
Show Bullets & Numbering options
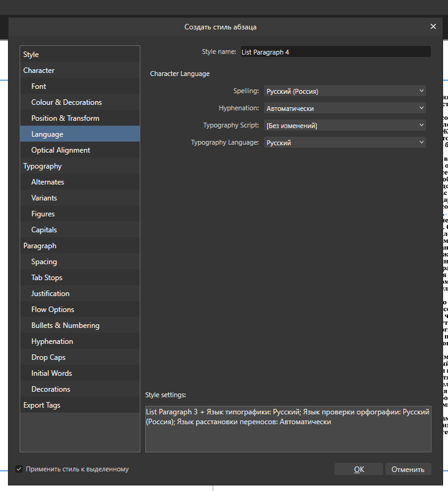point(65,325)
